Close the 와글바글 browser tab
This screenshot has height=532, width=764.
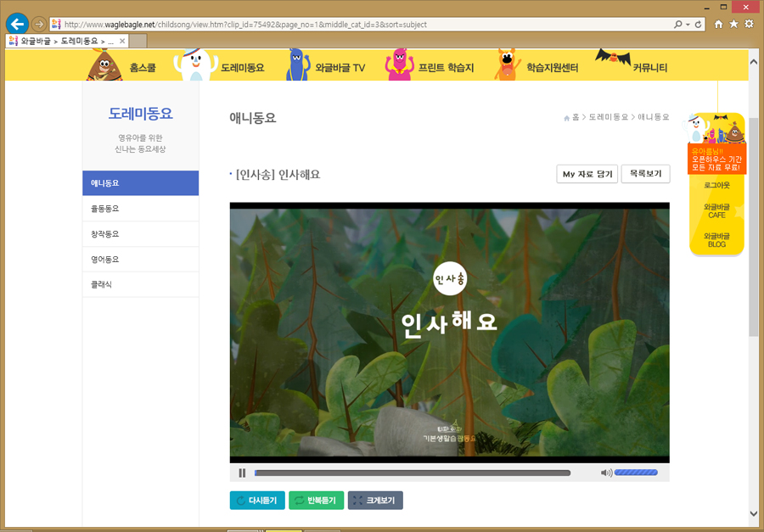click(122, 41)
